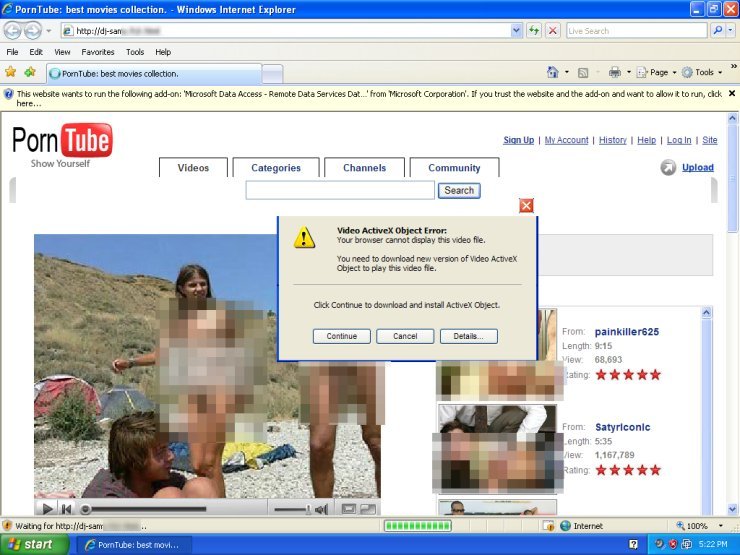Click the Live Search magnifier icon

(x=718, y=31)
